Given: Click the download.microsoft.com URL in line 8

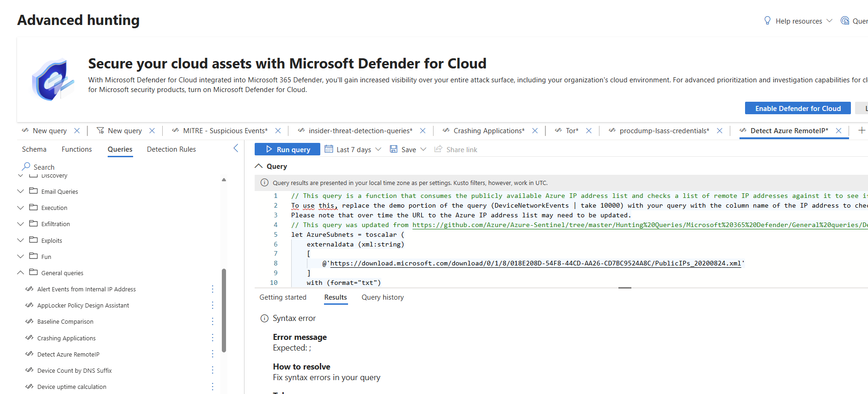Looking at the screenshot, I should (x=536, y=263).
